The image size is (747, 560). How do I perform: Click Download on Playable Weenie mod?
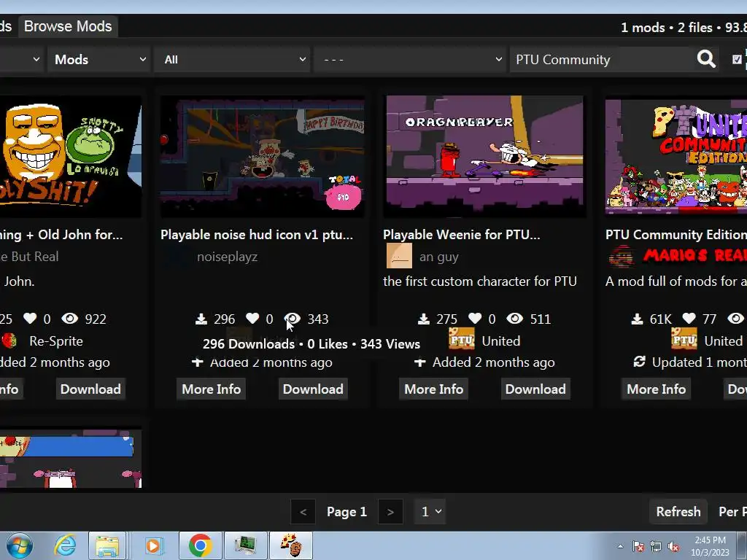(x=535, y=389)
